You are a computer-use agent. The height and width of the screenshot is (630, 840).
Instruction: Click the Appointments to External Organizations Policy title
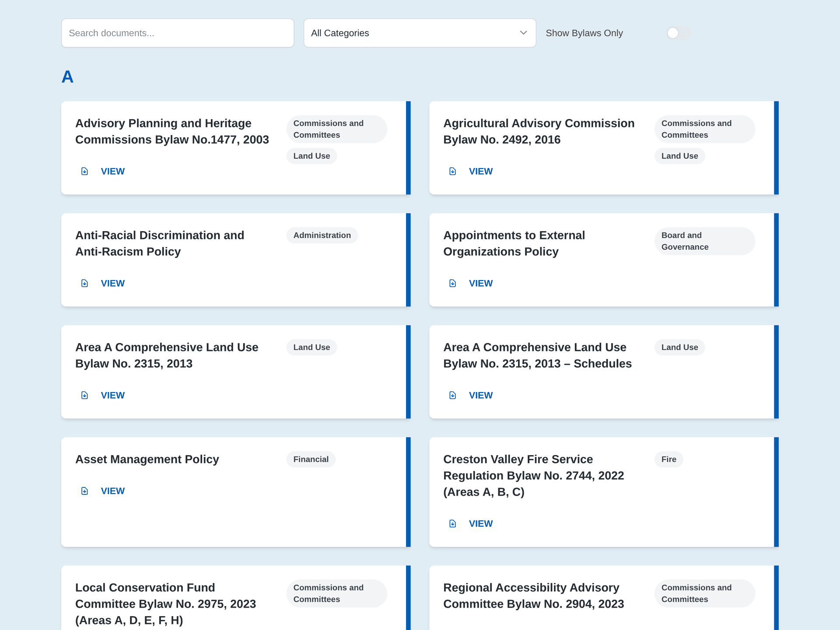click(514, 243)
